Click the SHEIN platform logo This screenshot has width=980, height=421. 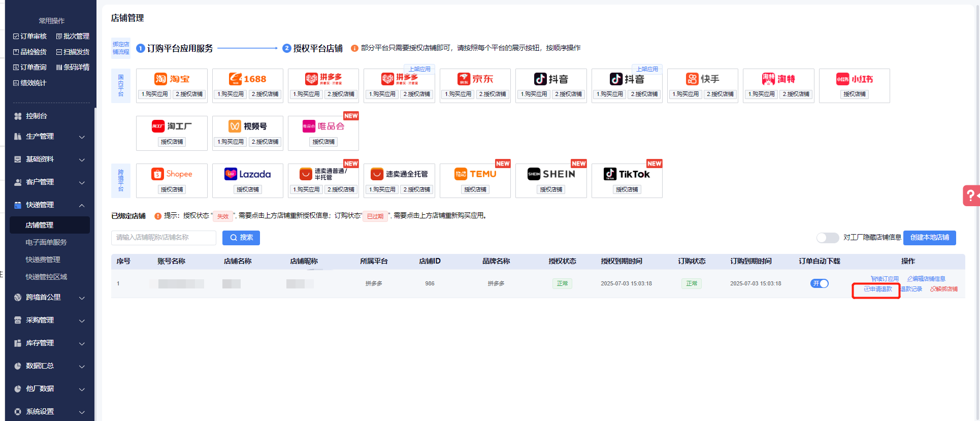[551, 174]
